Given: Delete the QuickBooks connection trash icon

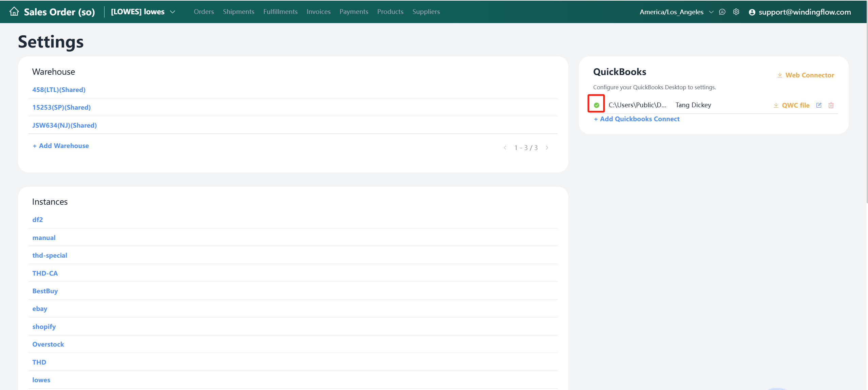Looking at the screenshot, I should pyautogui.click(x=831, y=105).
